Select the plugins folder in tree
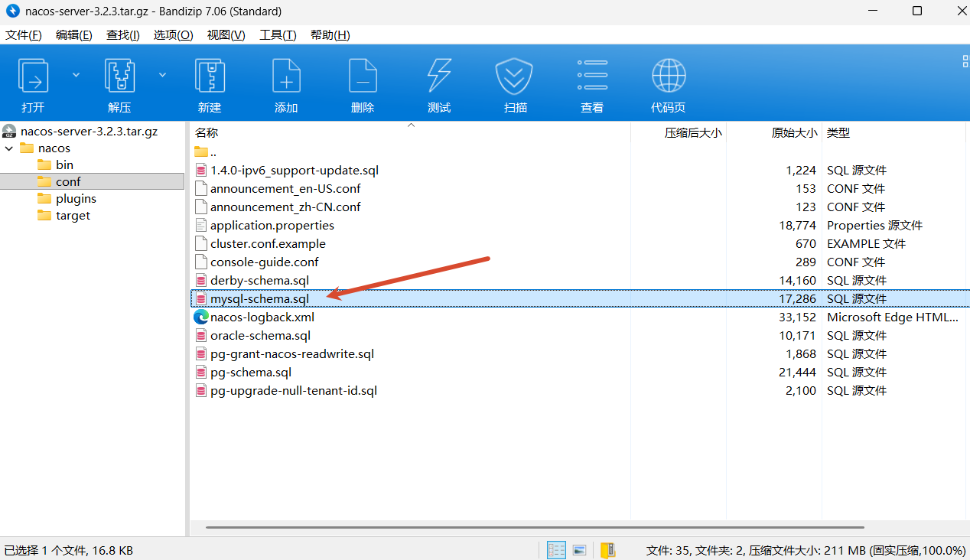Viewport: 970px width, 560px height. click(x=76, y=198)
